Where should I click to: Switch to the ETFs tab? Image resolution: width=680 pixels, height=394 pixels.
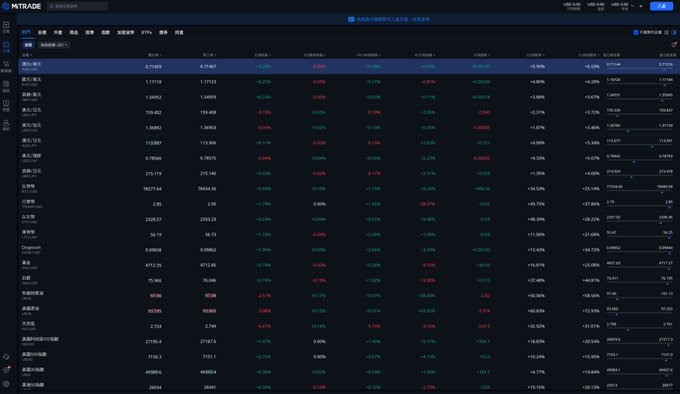147,33
